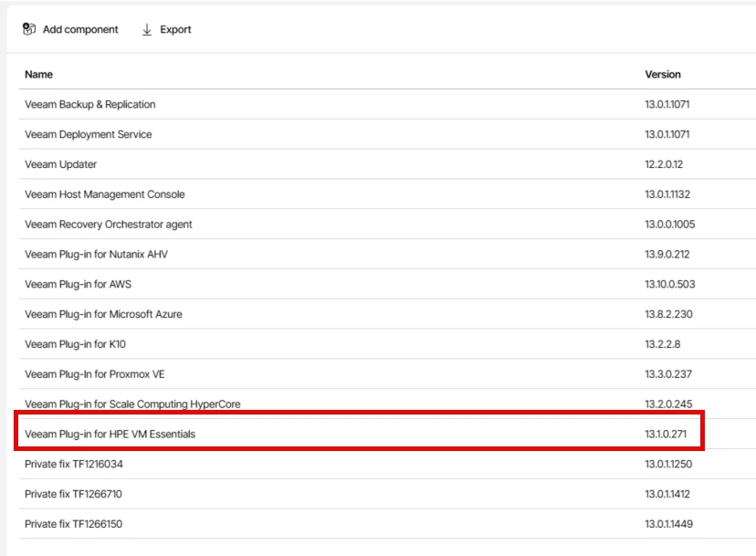
Task: Select the Veeam Deployment Service row
Action: [x=89, y=134]
